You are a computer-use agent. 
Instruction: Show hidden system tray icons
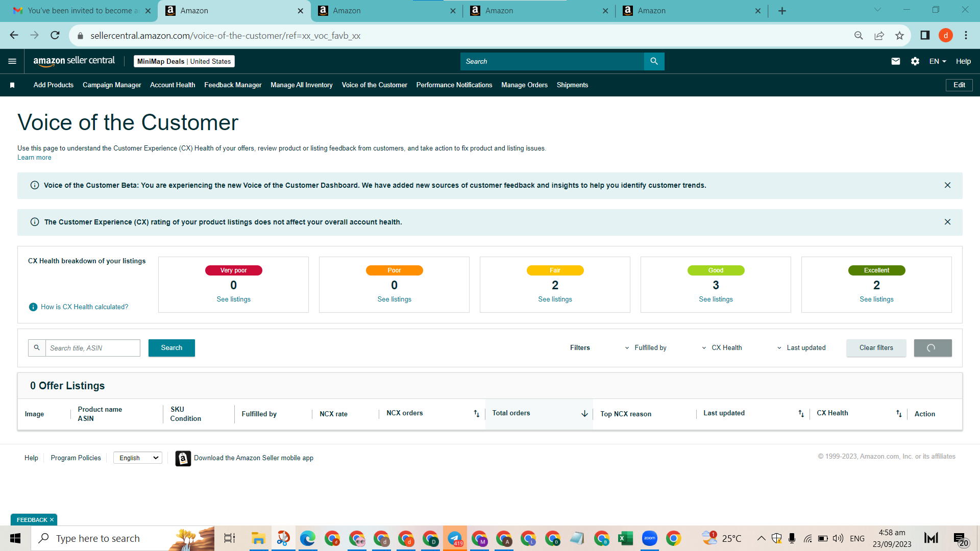click(761, 538)
